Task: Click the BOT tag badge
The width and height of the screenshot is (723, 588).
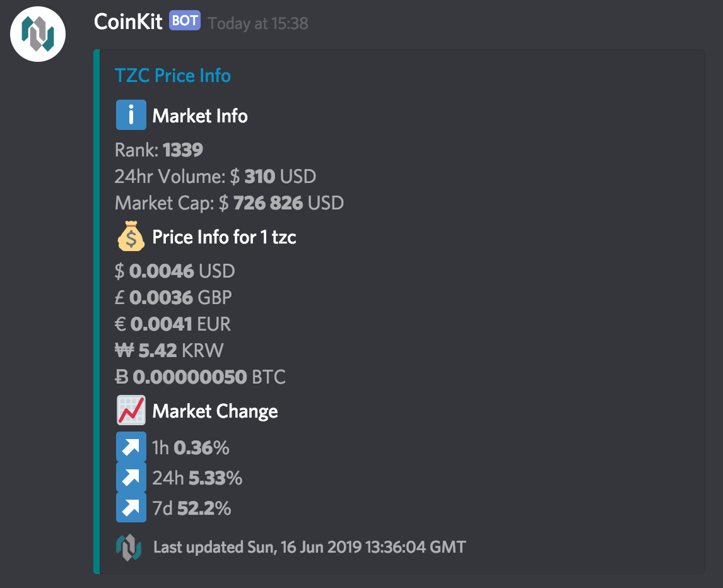Action: click(184, 20)
